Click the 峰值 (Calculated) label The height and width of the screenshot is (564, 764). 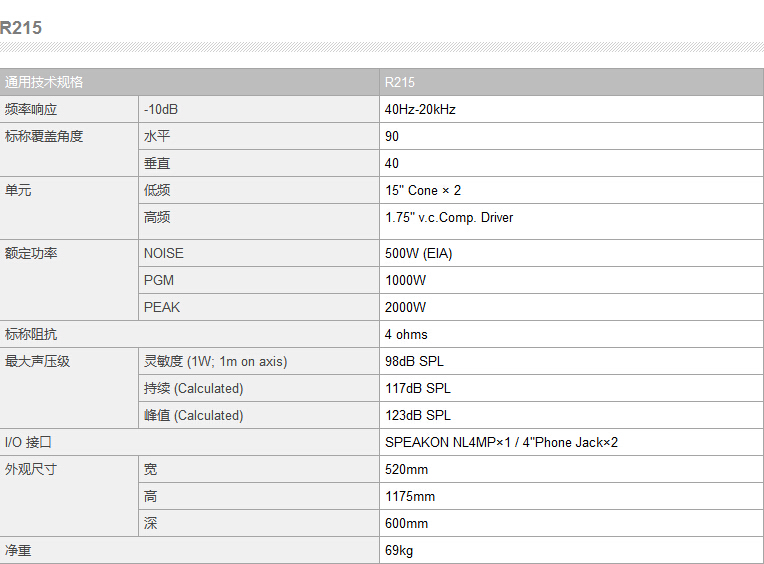193,415
